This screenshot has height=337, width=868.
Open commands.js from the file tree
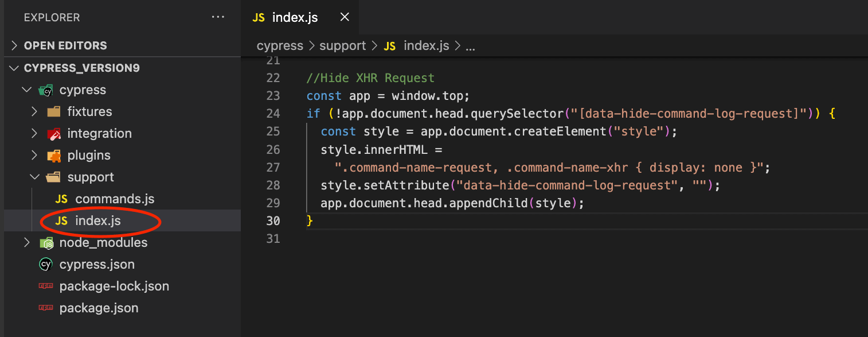(x=115, y=199)
